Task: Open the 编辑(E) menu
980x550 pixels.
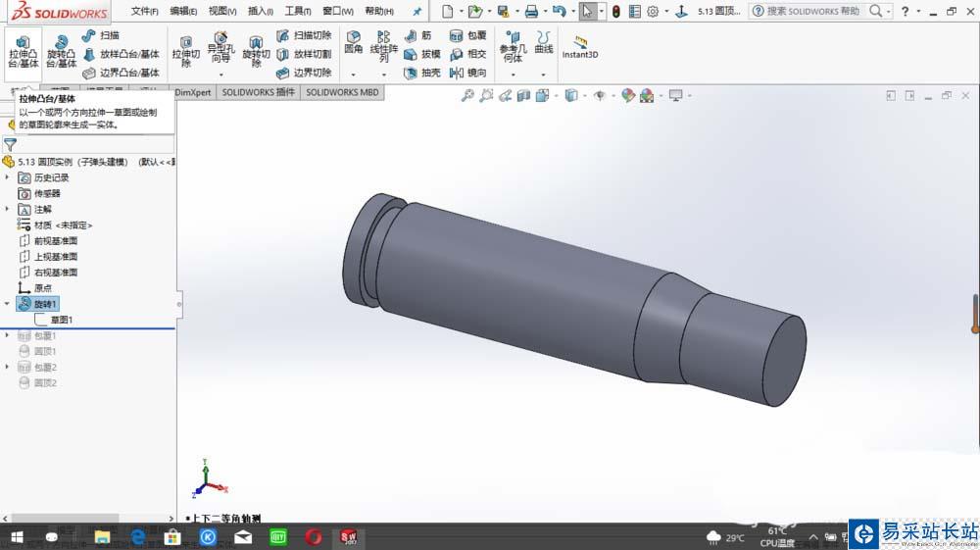Action: [x=183, y=11]
